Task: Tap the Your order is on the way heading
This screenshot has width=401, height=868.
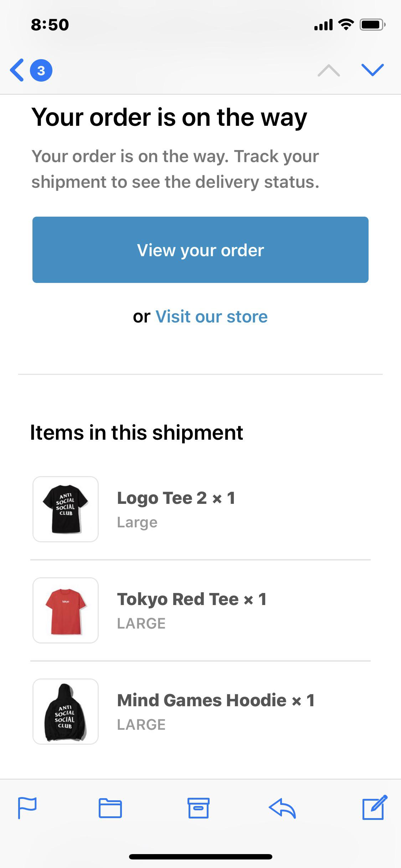Action: (x=169, y=118)
